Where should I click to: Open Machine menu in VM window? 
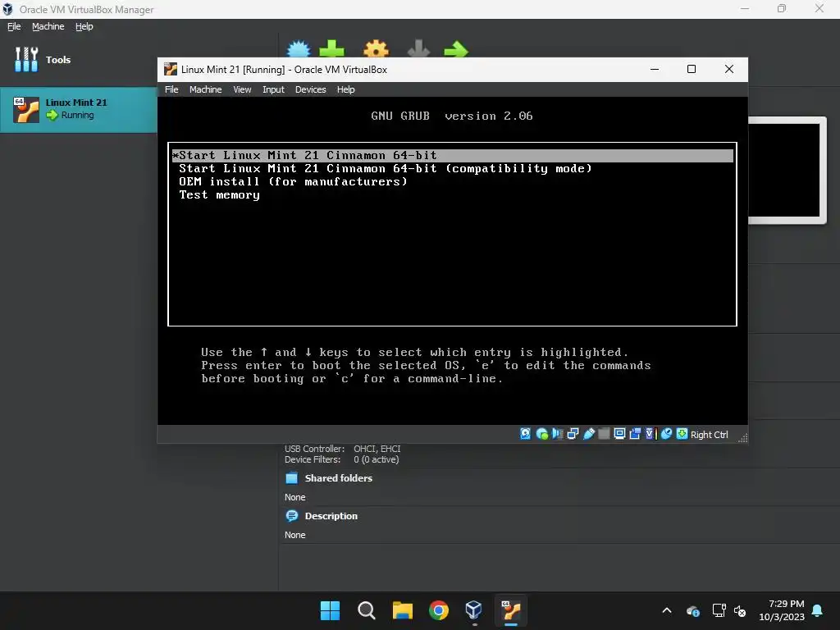pyautogui.click(x=205, y=89)
